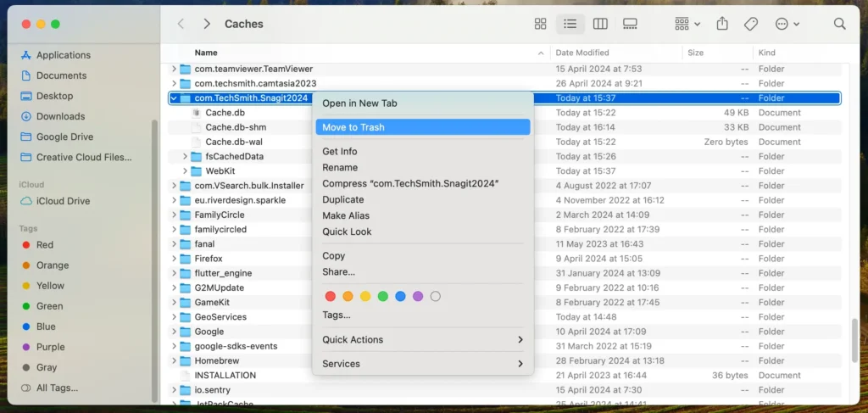Screen dimensions: 868x413
Task: Expand the com.techsmith.camtasia2023 folder
Action: 174,84
